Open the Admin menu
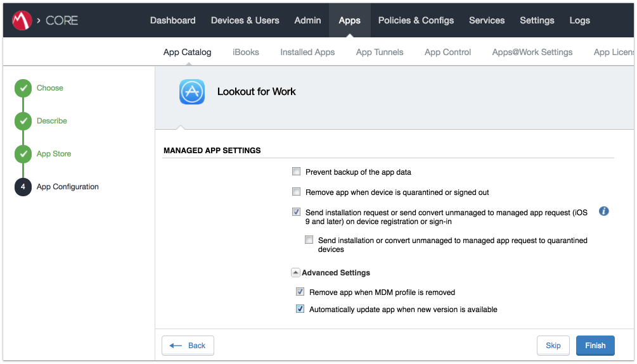This screenshot has width=637, height=364. pyautogui.click(x=307, y=20)
